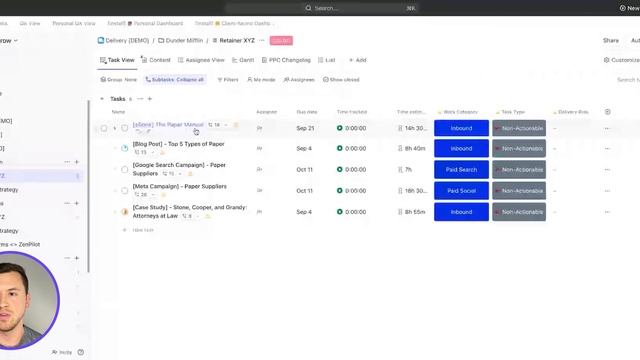This screenshot has height=360, width=640.
Task: Click the Paid Social category cell
Action: click(x=461, y=191)
